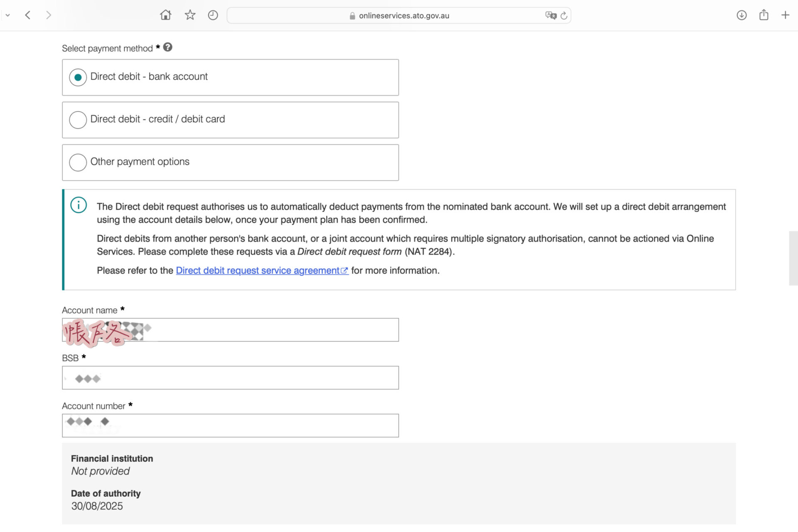Open browsing history clock icon

[213, 15]
